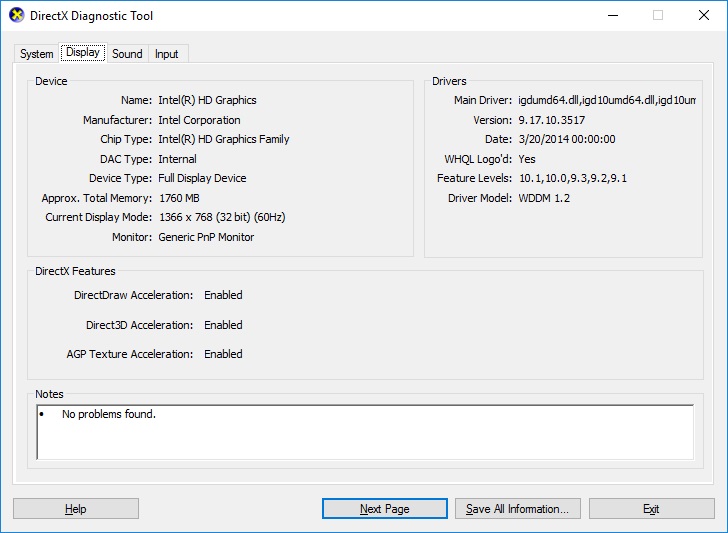Click the Feature Levels value text
Image resolution: width=728 pixels, height=533 pixels.
[x=572, y=178]
